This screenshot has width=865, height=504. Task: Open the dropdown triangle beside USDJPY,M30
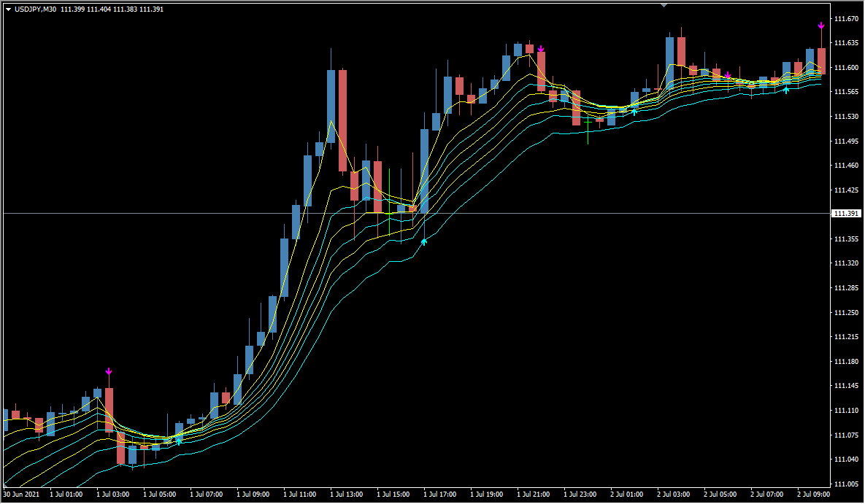[x=8, y=9]
